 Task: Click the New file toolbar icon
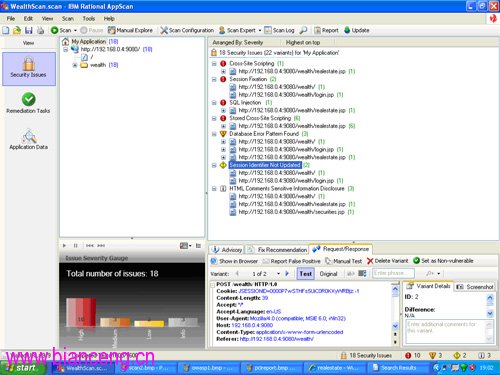[6, 30]
